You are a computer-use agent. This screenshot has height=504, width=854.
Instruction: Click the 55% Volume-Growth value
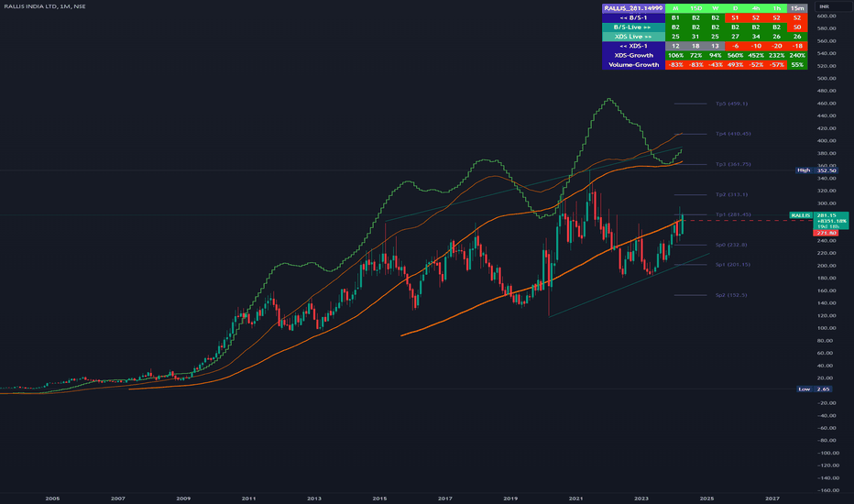click(x=797, y=65)
